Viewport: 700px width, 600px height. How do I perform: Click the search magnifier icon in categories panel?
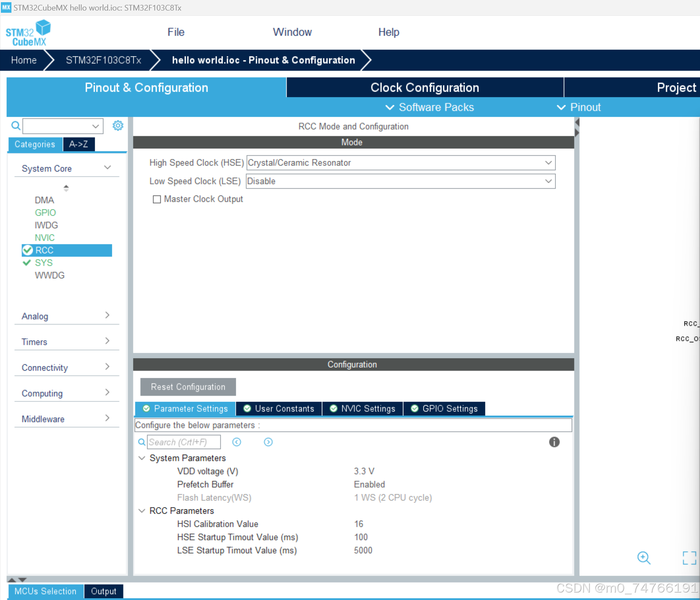click(x=16, y=126)
